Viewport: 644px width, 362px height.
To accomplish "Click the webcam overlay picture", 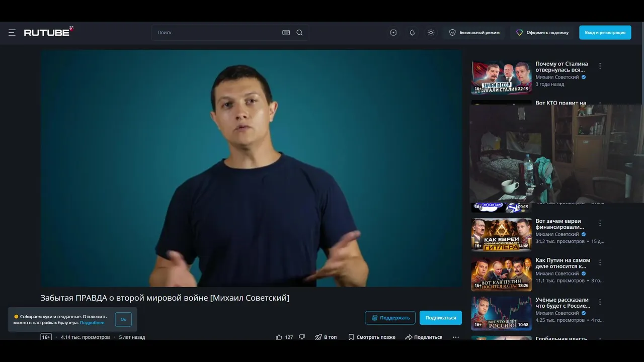I will pyautogui.click(x=556, y=153).
